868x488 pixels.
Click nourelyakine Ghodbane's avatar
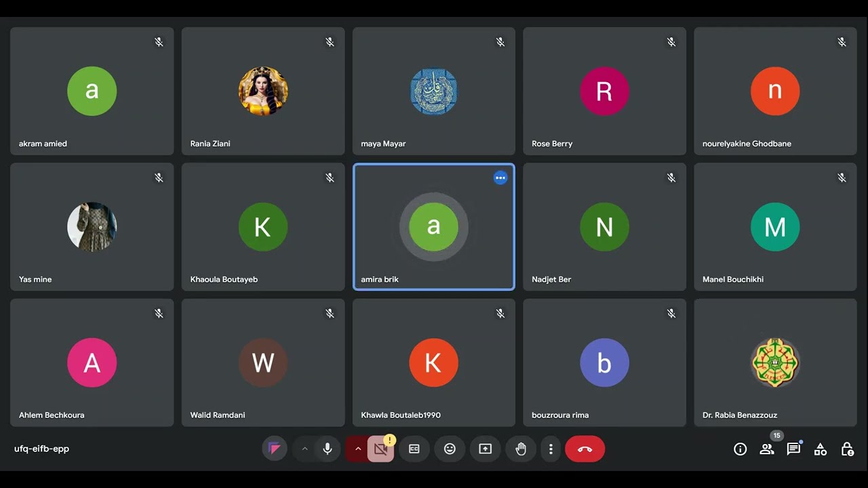coord(775,91)
